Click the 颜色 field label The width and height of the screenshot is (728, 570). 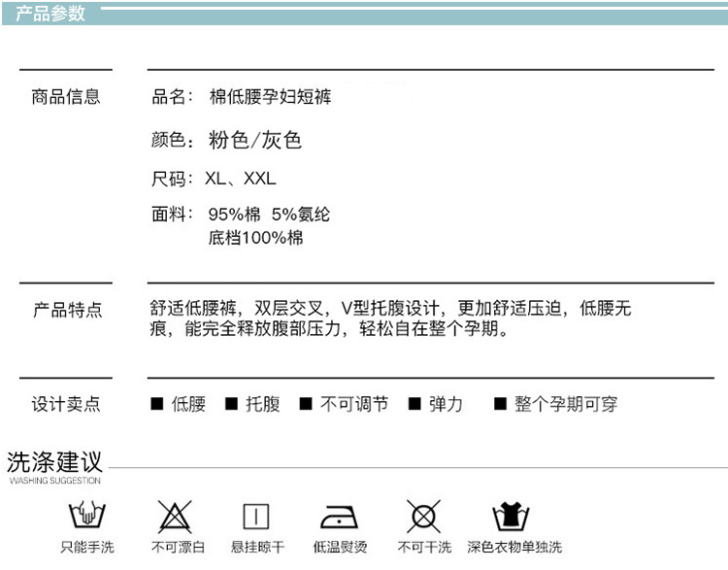tap(172, 140)
